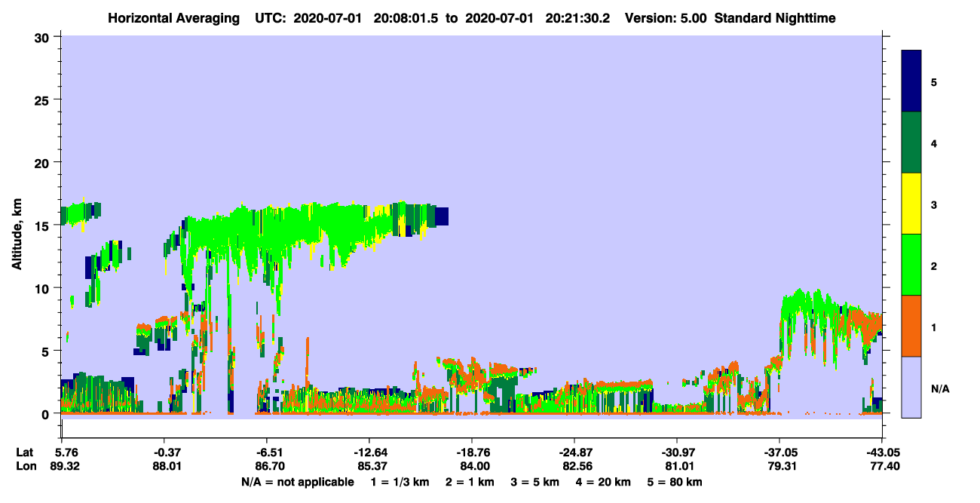Click the y-axis tick label 25

pyautogui.click(x=44, y=100)
